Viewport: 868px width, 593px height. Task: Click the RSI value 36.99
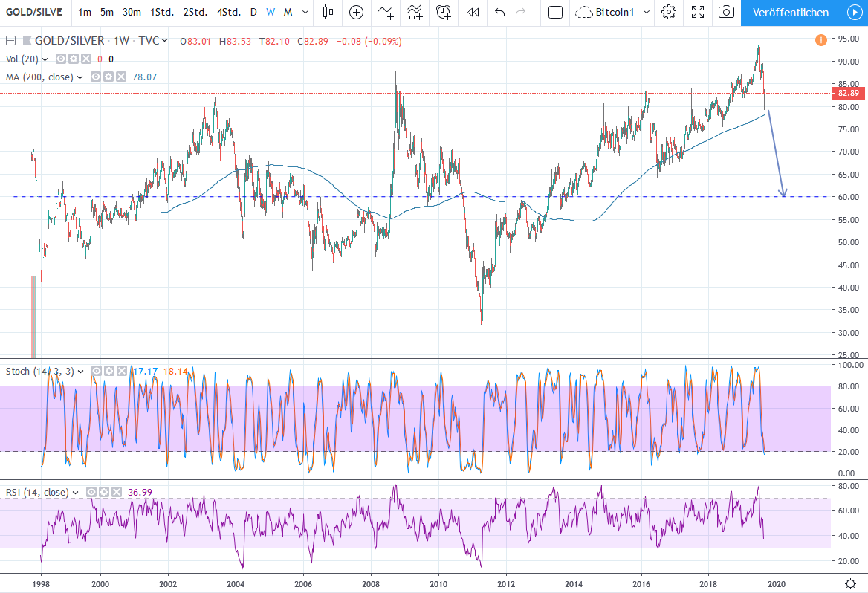click(140, 492)
